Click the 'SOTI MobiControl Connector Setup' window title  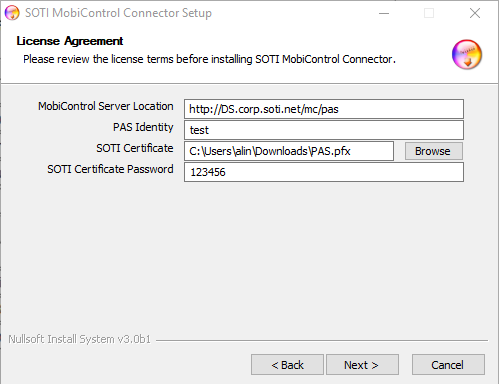coord(119,13)
